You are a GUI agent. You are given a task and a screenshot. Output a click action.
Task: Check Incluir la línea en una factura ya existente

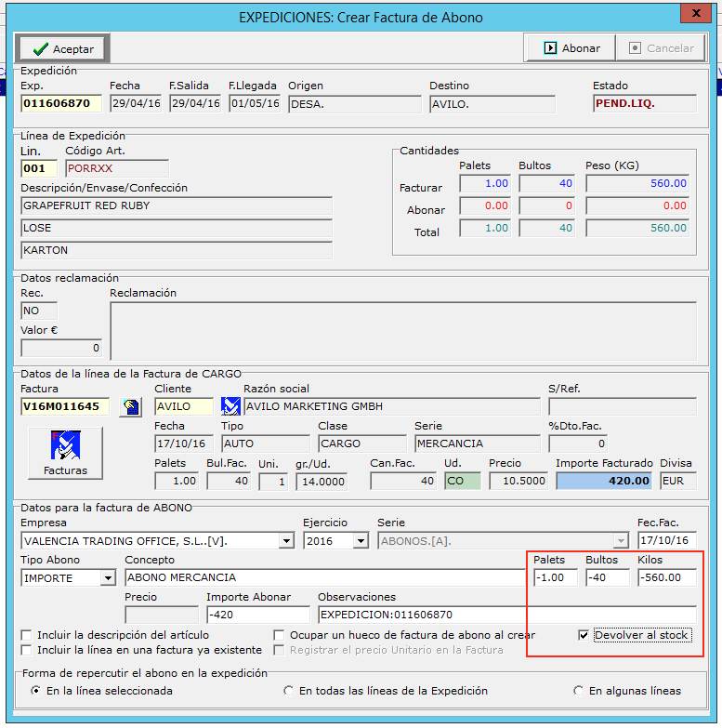click(26, 650)
